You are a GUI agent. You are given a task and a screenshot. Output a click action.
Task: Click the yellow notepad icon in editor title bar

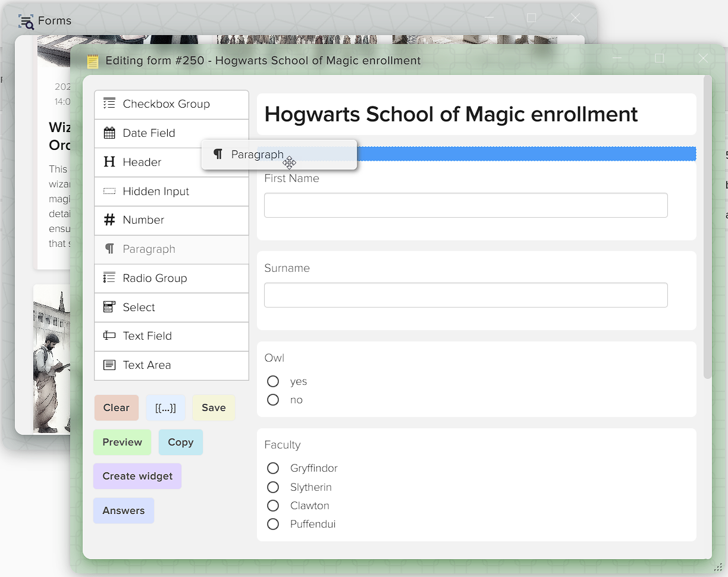click(93, 61)
